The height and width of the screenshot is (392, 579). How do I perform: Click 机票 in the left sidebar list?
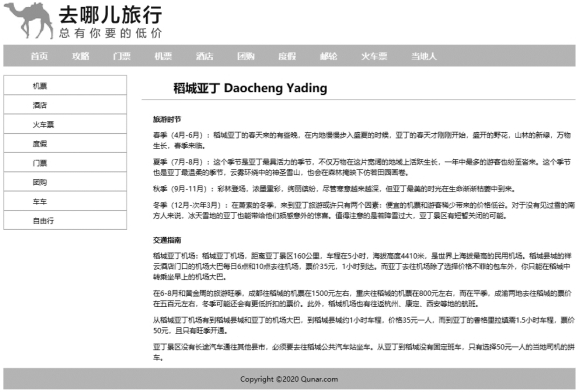click(65, 85)
